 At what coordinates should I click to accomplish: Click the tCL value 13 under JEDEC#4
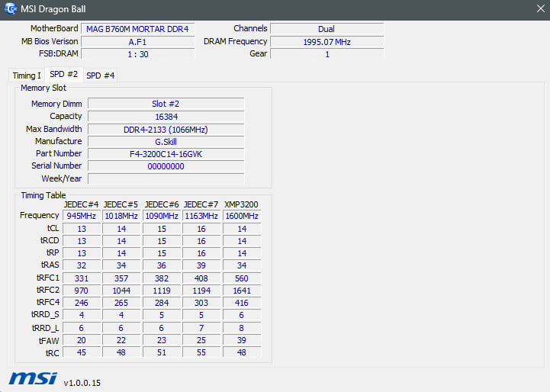pos(82,229)
